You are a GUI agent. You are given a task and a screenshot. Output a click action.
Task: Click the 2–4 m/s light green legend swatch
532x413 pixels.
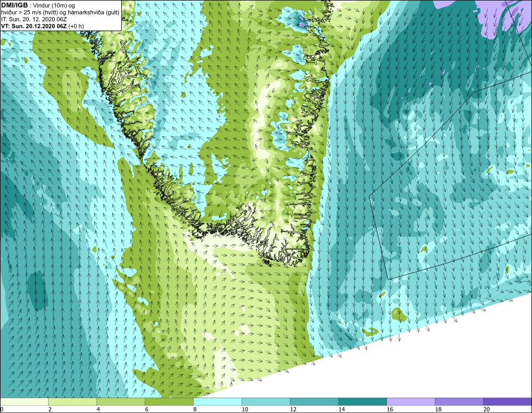pyautogui.click(x=72, y=402)
